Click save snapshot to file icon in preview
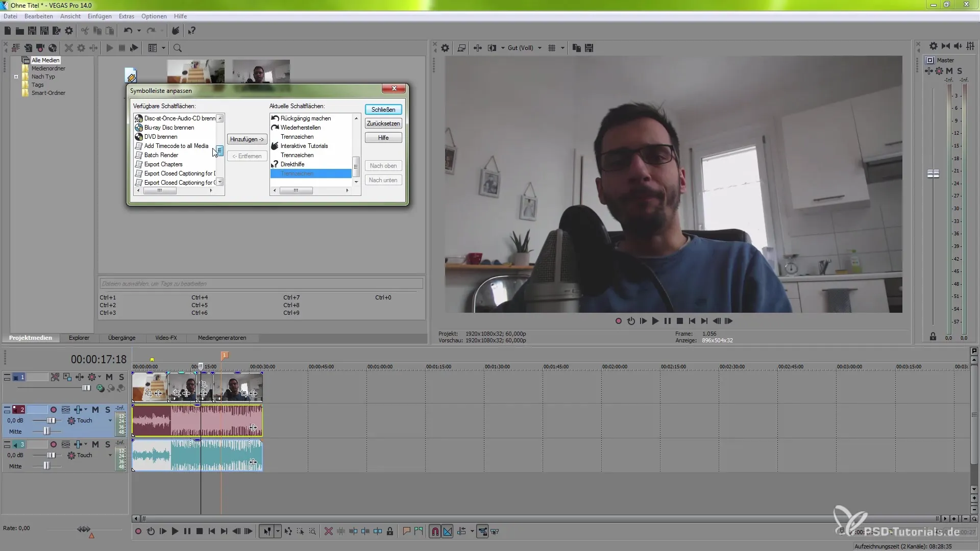This screenshot has width=980, height=551. point(589,48)
